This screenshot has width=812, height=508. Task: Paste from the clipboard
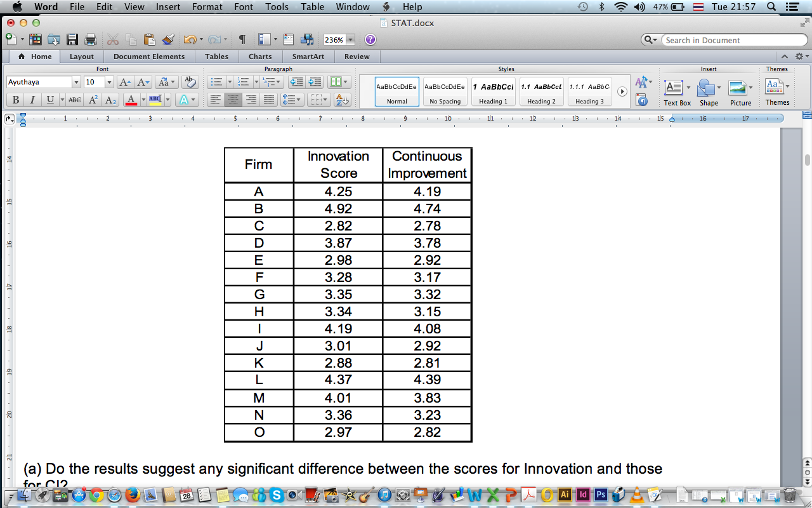coord(149,39)
